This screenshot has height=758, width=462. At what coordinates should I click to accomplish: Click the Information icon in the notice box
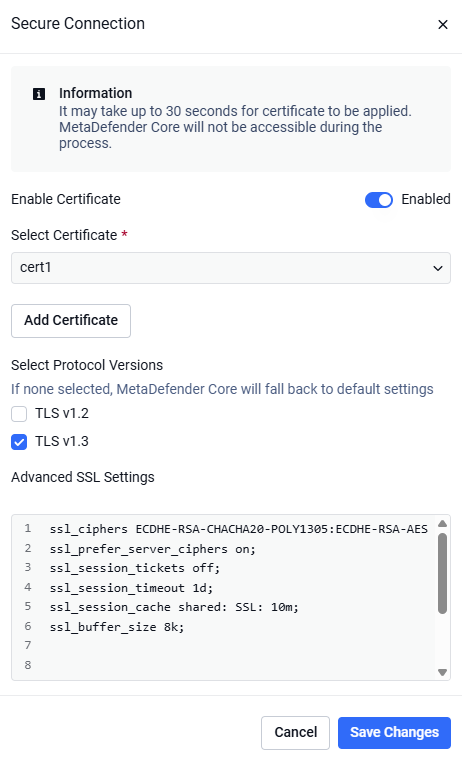pos(39,94)
